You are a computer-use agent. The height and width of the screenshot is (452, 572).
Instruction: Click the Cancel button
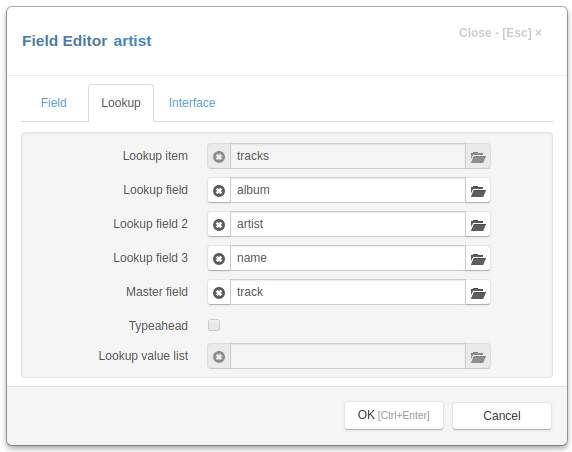click(x=502, y=416)
